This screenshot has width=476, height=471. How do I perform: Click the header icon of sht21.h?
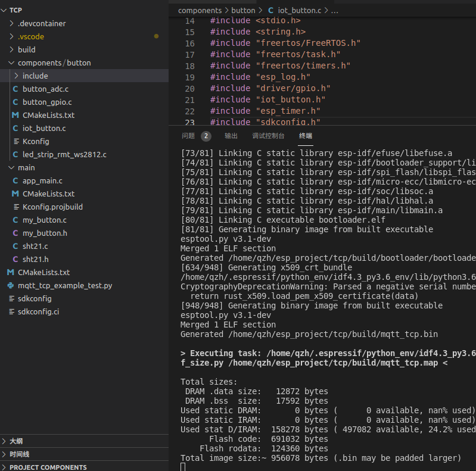15,259
